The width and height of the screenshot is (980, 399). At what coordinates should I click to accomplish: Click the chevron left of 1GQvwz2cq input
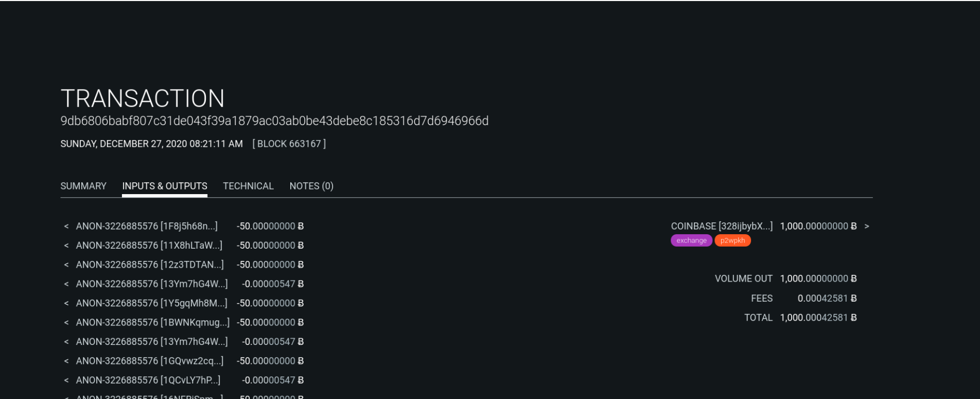[66, 361]
